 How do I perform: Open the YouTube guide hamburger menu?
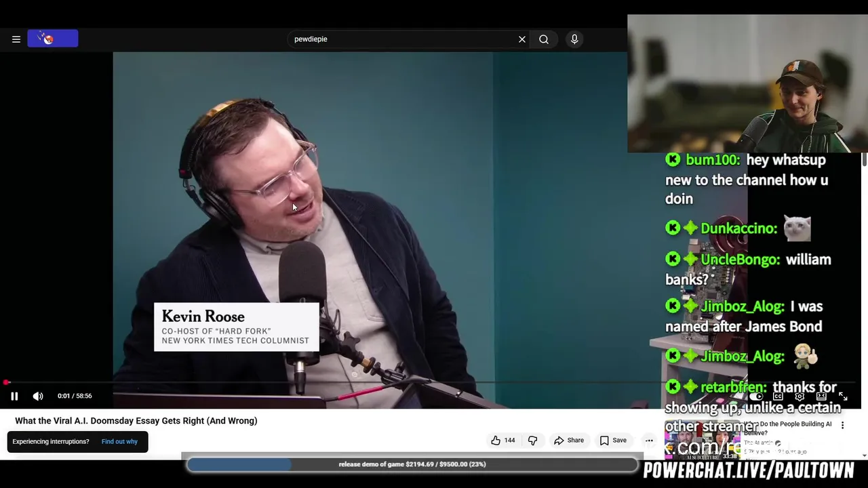point(16,39)
